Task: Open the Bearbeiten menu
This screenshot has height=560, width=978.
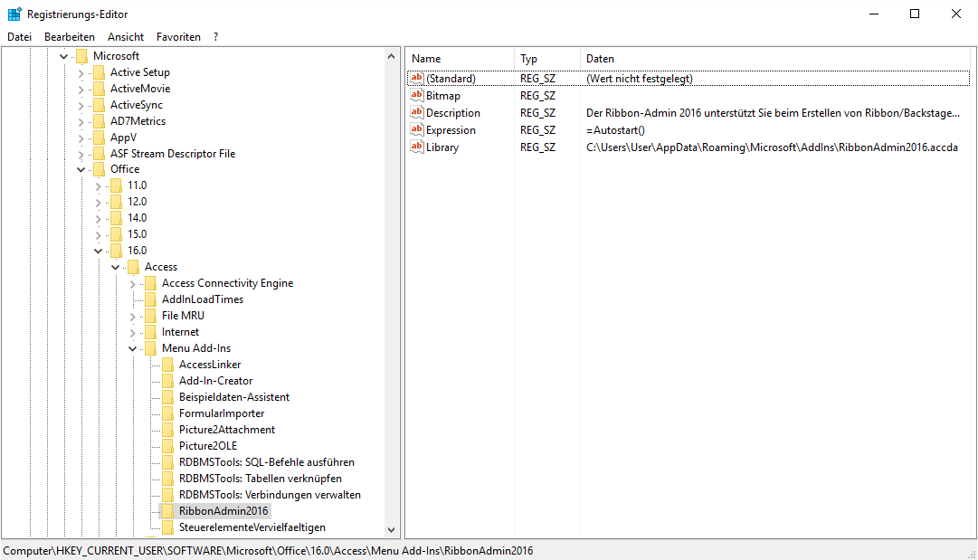Action: (x=70, y=37)
